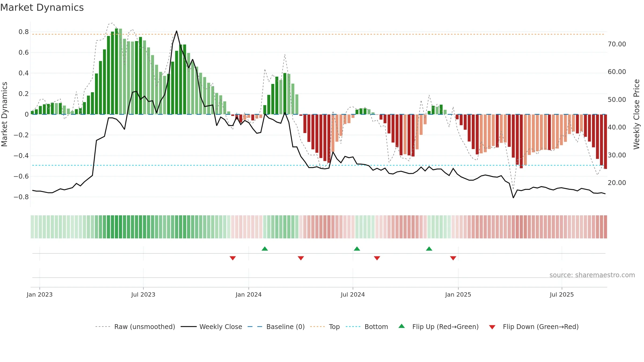Click the 20.00 right axis price label
This screenshot has width=644, height=362.
[617, 183]
